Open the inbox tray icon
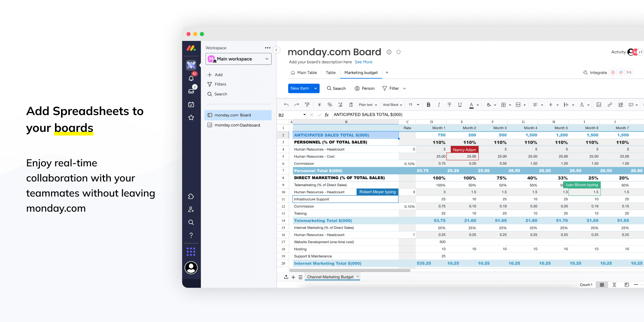Screen dimensions: 644x322 (x=191, y=91)
